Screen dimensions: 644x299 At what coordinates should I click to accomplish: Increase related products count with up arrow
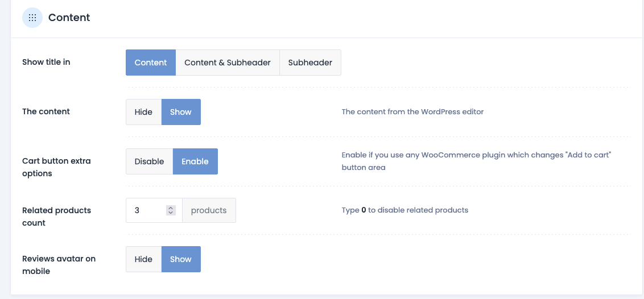coord(171,208)
